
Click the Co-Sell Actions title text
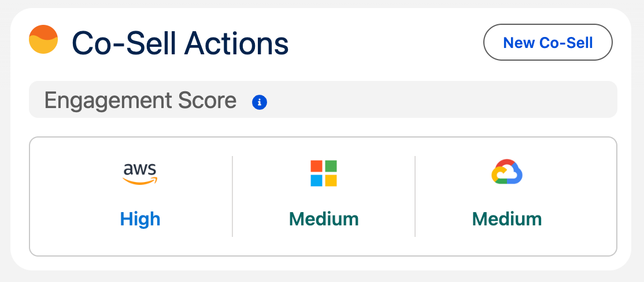[x=180, y=43]
